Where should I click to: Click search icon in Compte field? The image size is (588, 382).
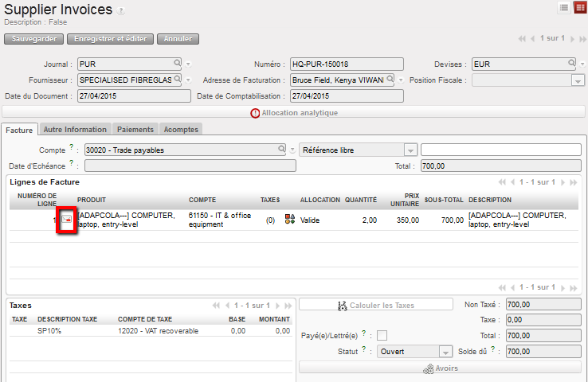(281, 149)
